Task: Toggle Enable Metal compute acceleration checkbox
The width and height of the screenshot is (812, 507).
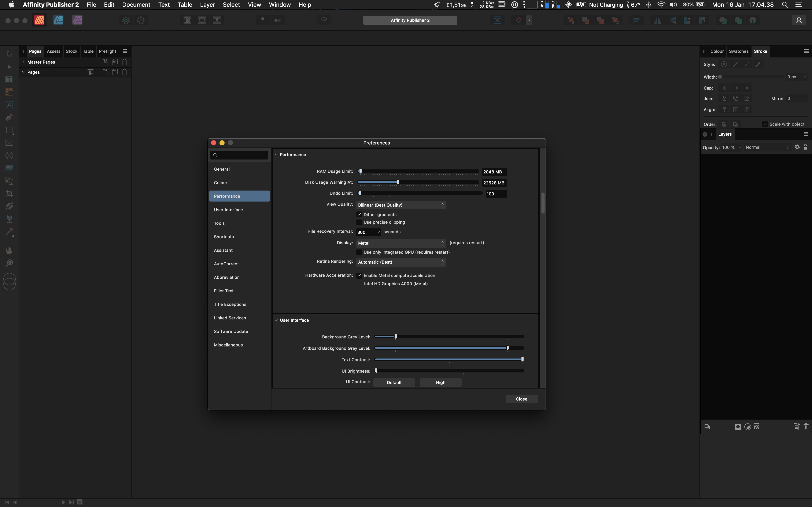Action: click(x=359, y=275)
